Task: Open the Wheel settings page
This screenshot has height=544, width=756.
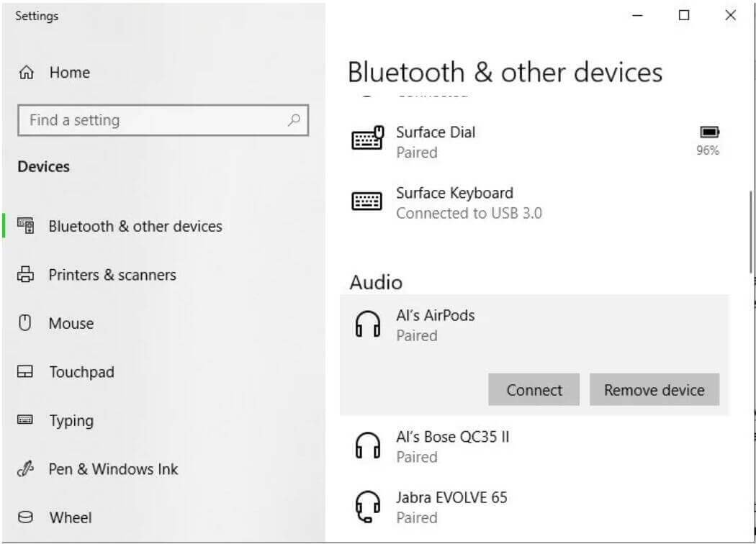Action: 70,517
